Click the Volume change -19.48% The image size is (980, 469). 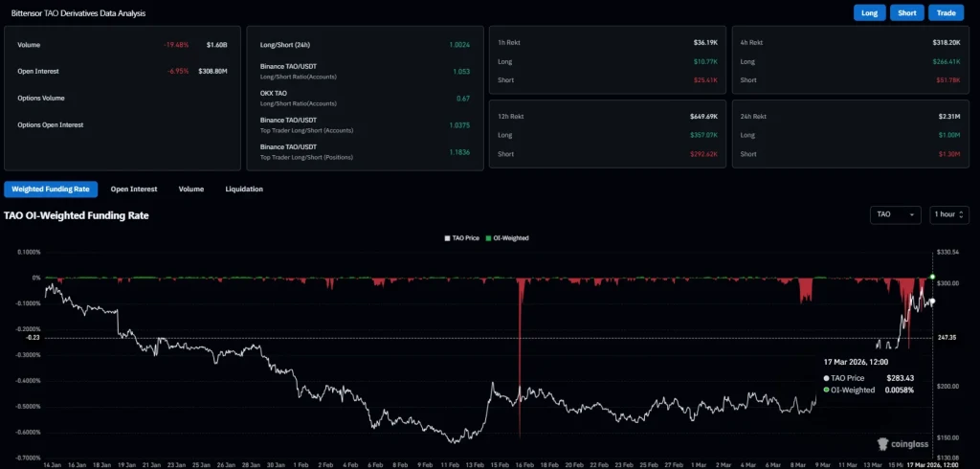pyautogui.click(x=176, y=45)
